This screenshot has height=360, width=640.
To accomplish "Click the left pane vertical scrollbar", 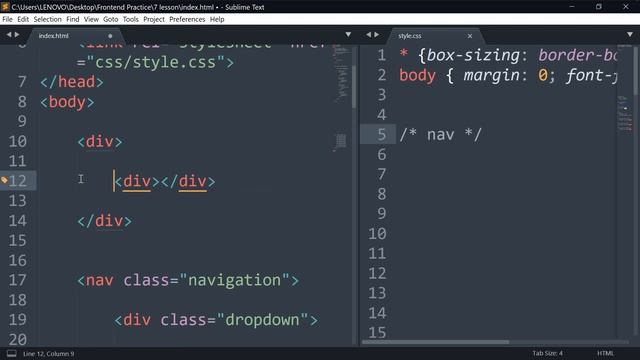I will (354, 87).
